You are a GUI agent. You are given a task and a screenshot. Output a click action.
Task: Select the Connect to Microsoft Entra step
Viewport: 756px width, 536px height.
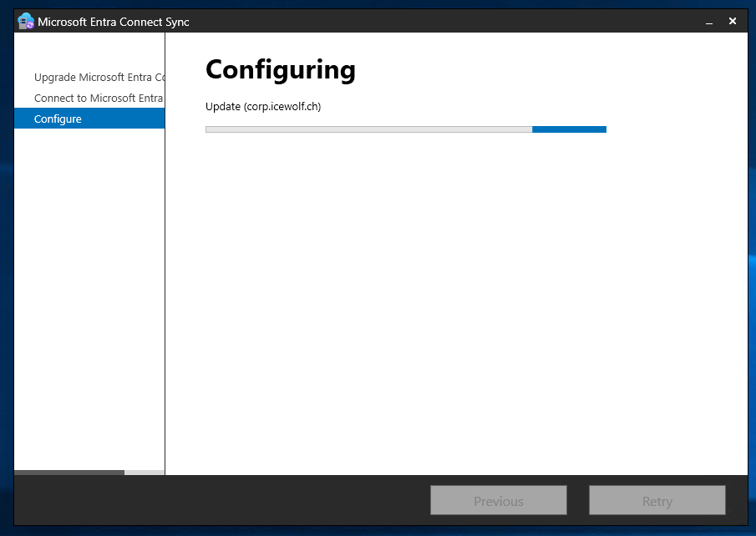[89, 98]
